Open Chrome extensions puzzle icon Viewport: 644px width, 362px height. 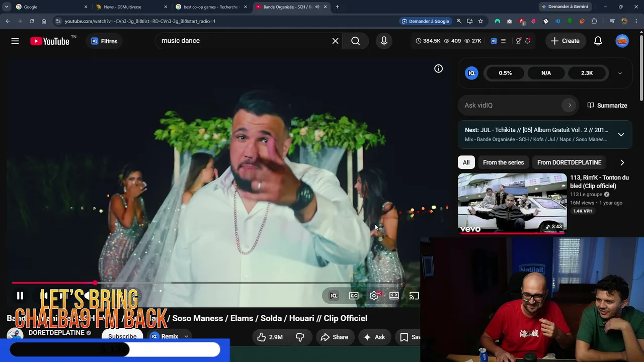594,21
